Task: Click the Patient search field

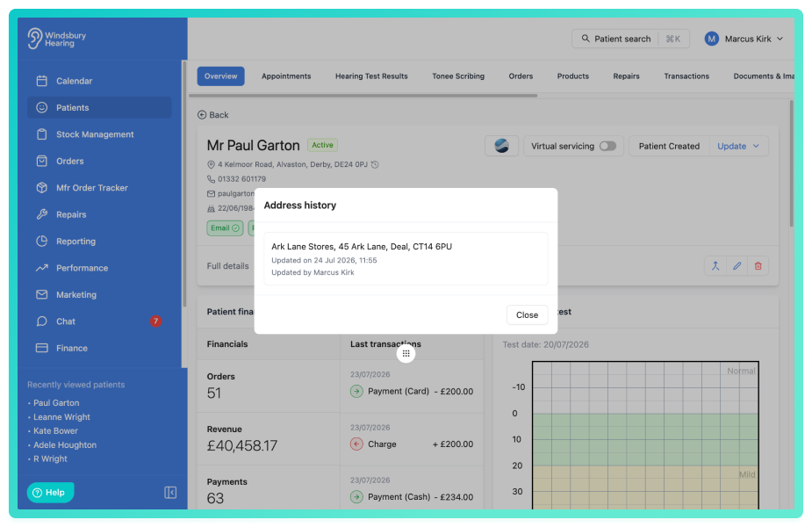Action: click(630, 39)
